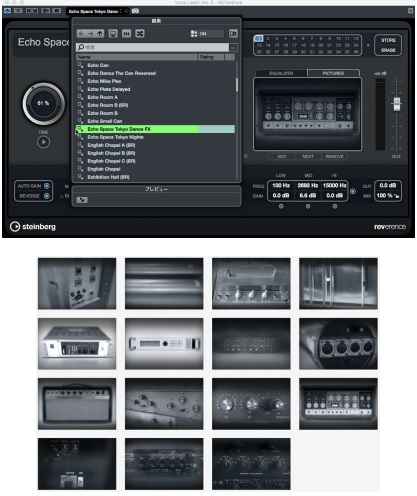Sort presets by Rating column header
Viewport: 417px width, 496px height.
[211, 57]
